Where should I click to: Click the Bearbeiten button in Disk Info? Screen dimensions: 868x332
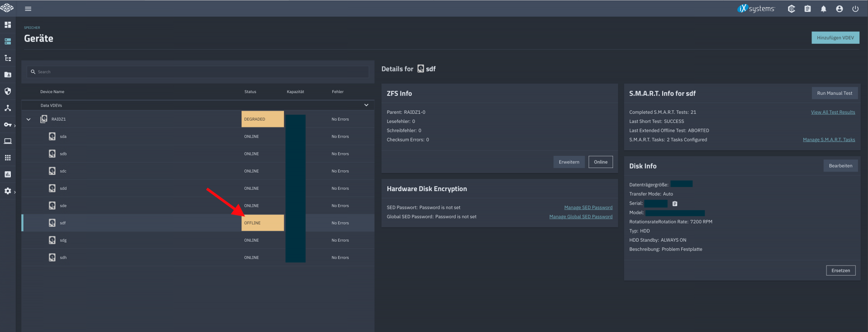coord(840,166)
